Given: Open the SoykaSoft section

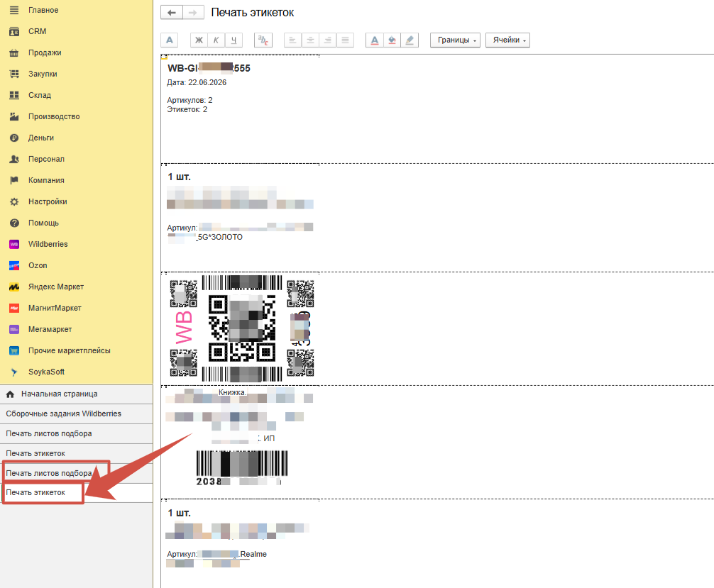Looking at the screenshot, I should pos(77,372).
